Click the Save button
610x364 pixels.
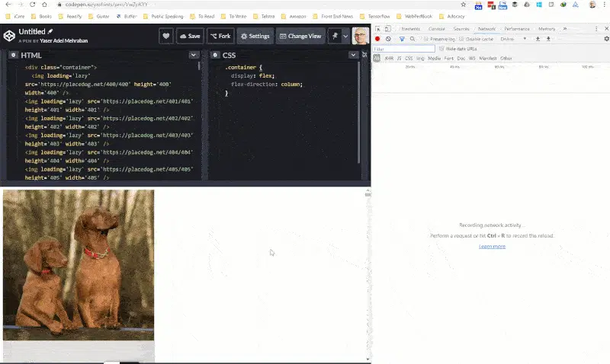[x=190, y=36]
